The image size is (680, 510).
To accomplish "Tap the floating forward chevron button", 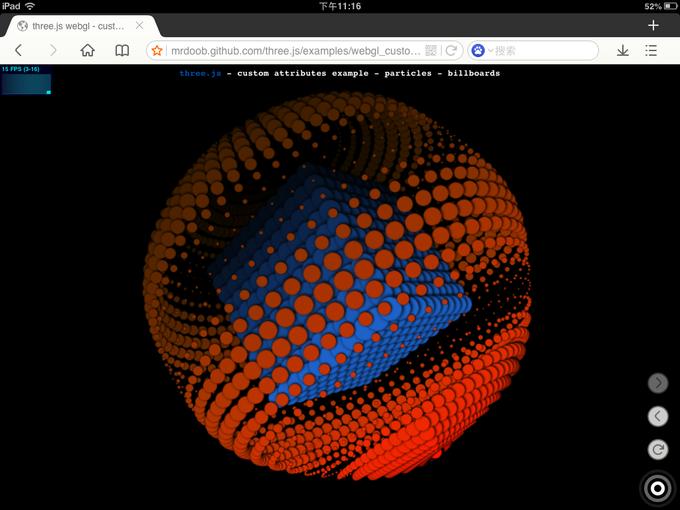I will [657, 382].
